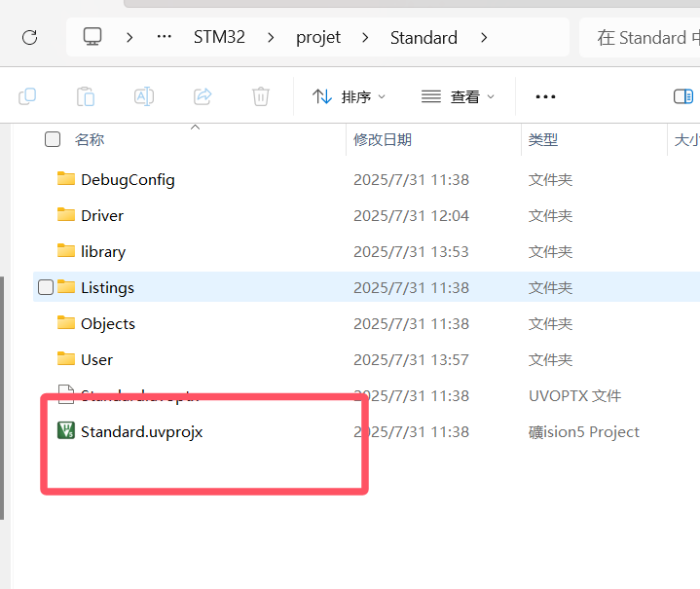Click the User folder icon
The height and width of the screenshot is (589, 700).
pyautogui.click(x=66, y=358)
